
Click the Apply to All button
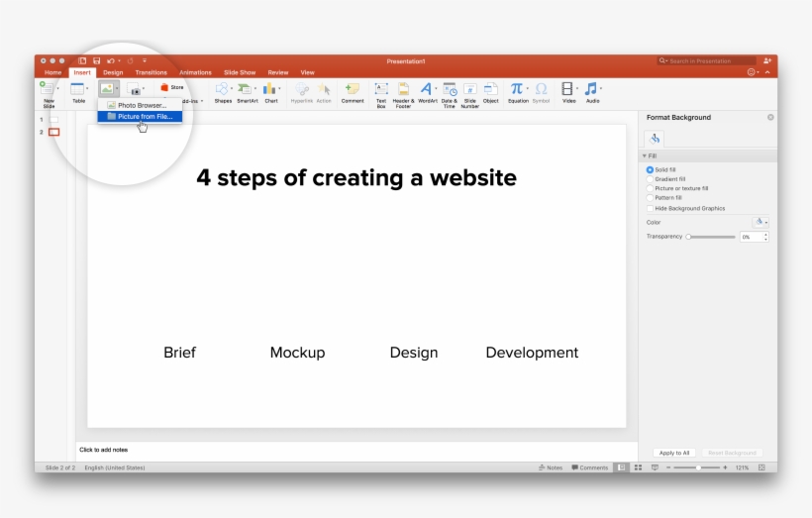tap(673, 453)
